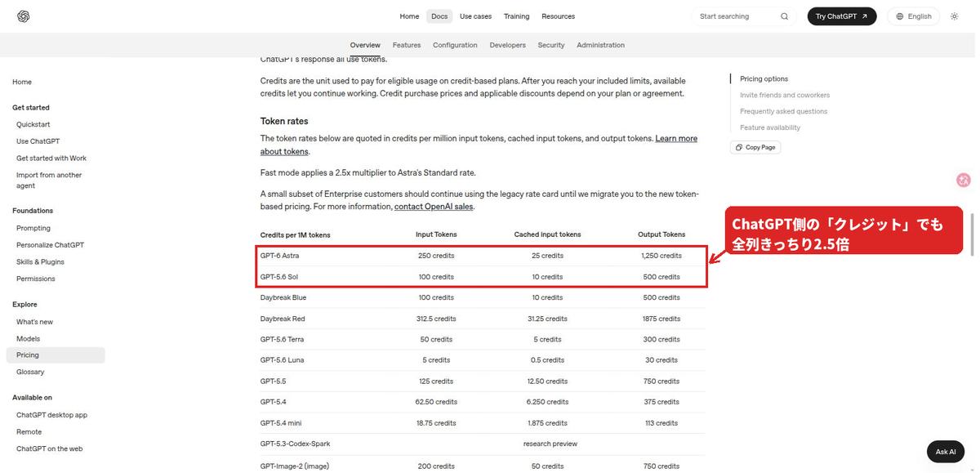Open ChatGPT on the web link
The width and height of the screenshot is (980, 473).
tap(49, 448)
